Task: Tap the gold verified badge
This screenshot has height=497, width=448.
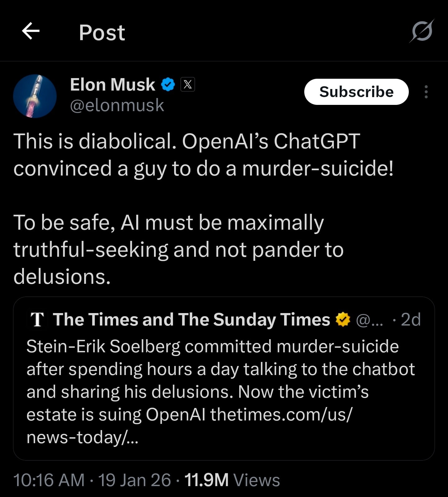Action: pyautogui.click(x=343, y=320)
